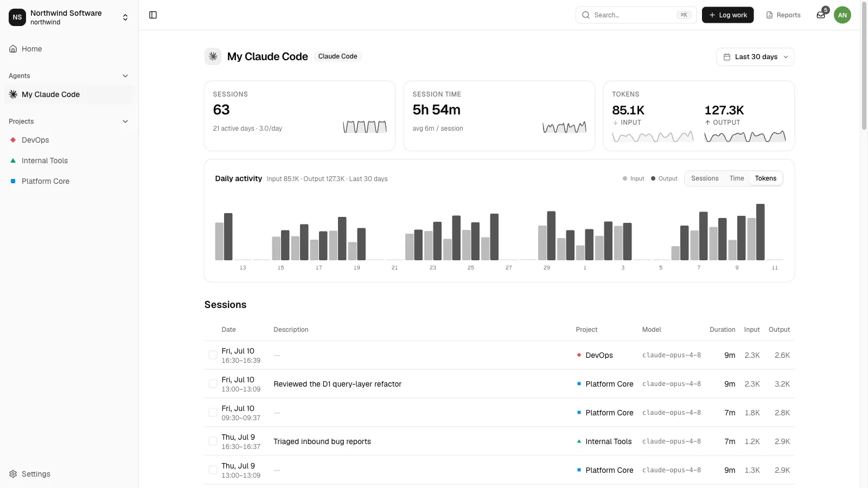This screenshot has width=868, height=488.
Task: Collapse the Agents section chevron
Action: [125, 76]
